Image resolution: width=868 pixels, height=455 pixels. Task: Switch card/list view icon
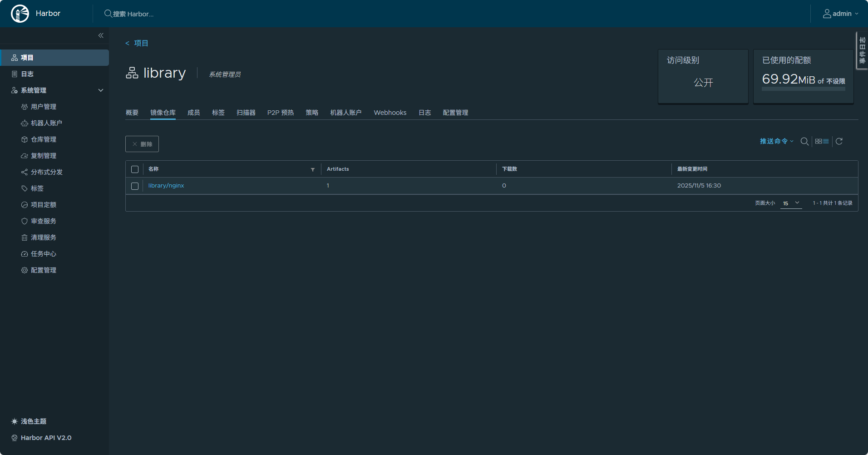(x=822, y=141)
